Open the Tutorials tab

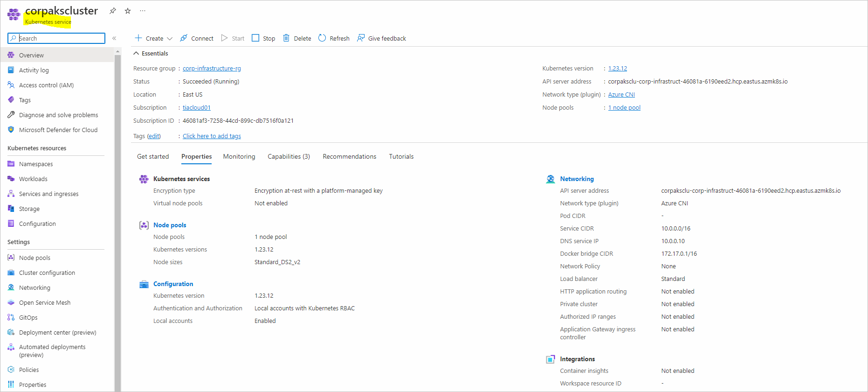pos(401,156)
